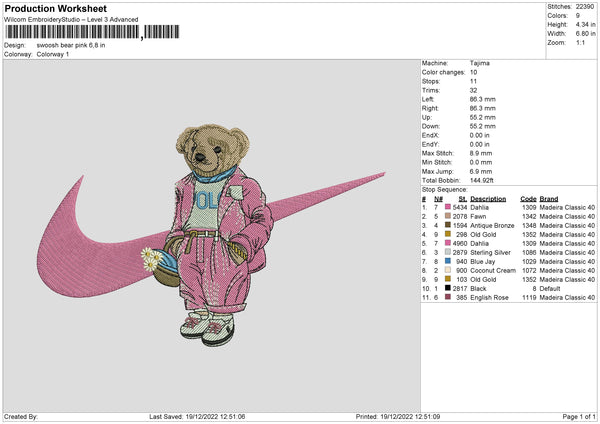Click the Min Stitch value "0.0 mm"
This screenshot has width=600, height=424.
(x=481, y=162)
